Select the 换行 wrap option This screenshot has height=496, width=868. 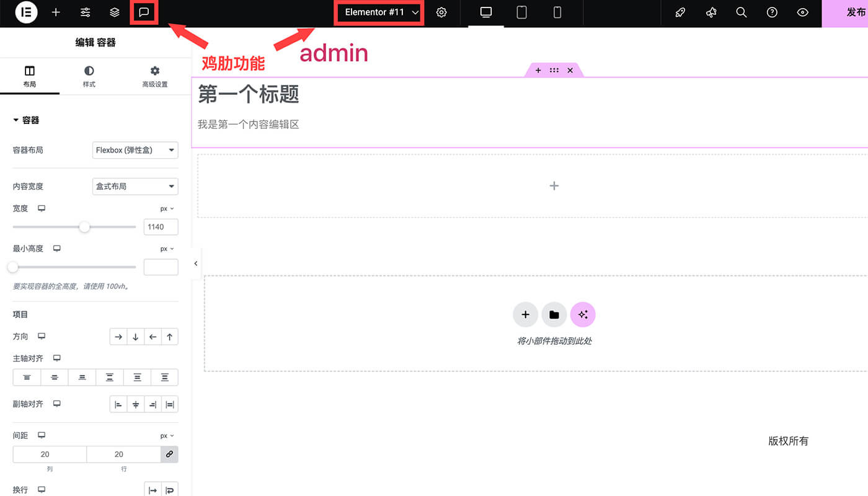pos(169,490)
